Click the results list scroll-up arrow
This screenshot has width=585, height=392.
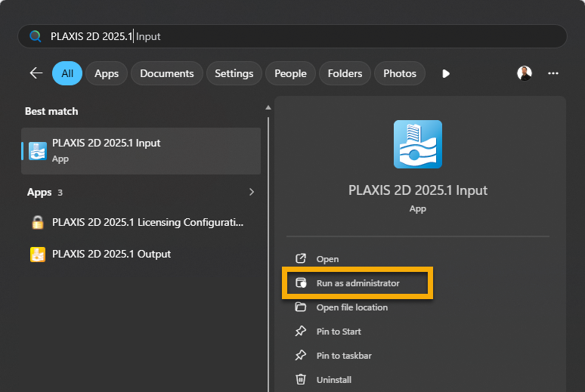pyautogui.click(x=268, y=108)
